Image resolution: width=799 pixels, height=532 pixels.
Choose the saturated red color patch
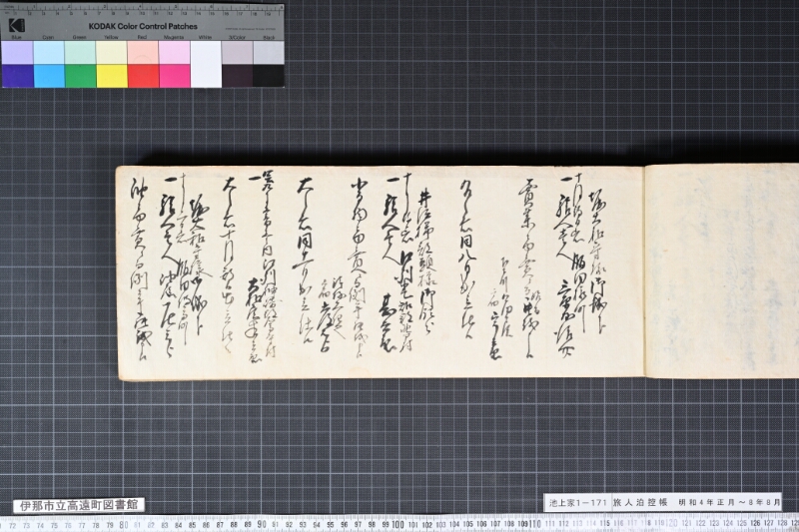coord(143,76)
